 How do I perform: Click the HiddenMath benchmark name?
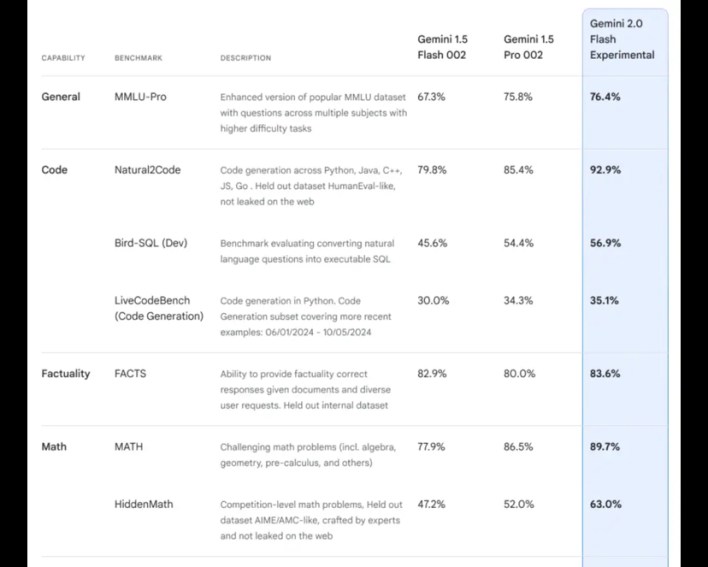coord(143,504)
